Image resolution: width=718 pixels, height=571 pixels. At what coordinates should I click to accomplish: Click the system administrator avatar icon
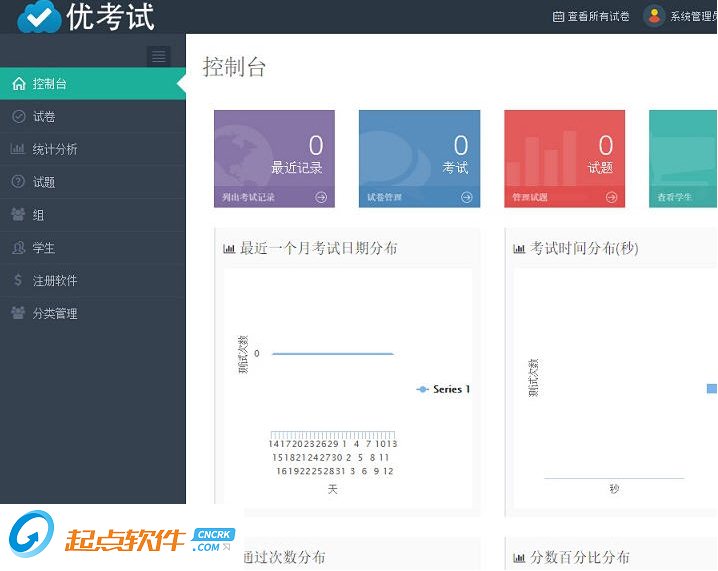pos(654,16)
